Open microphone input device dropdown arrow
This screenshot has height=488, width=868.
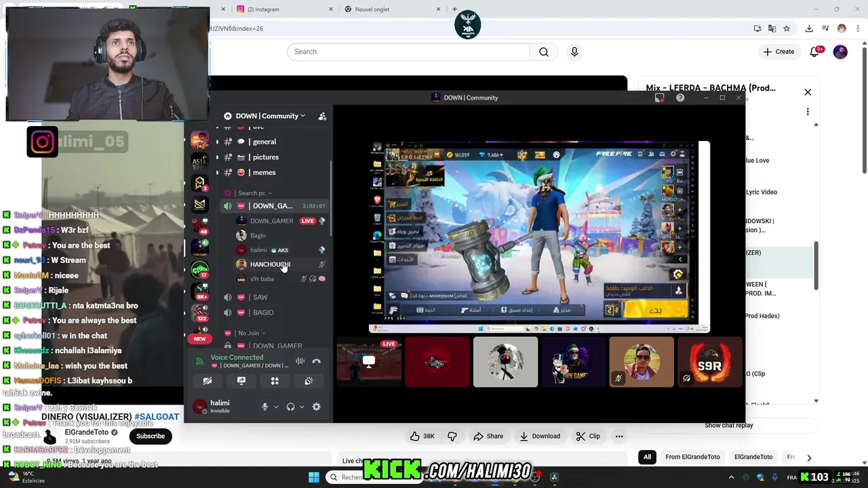[x=276, y=407]
